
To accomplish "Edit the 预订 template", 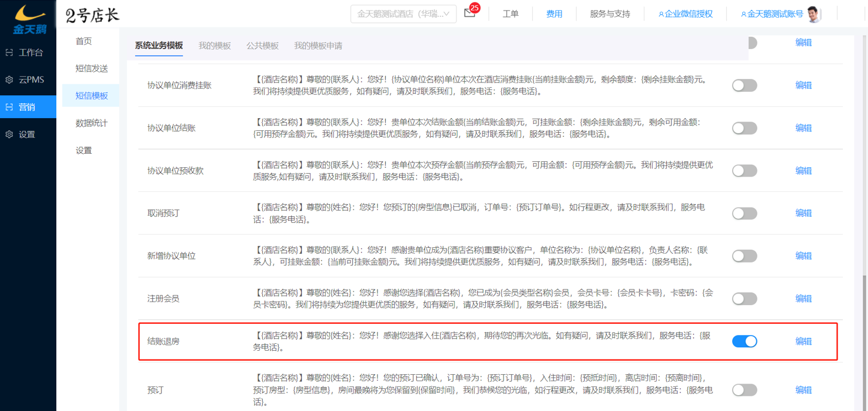I will [x=804, y=390].
